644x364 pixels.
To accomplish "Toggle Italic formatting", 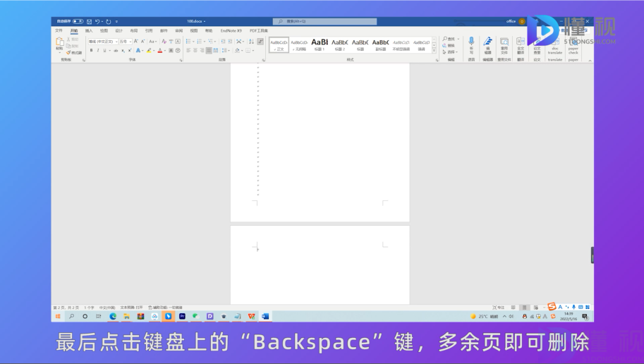I will point(98,51).
